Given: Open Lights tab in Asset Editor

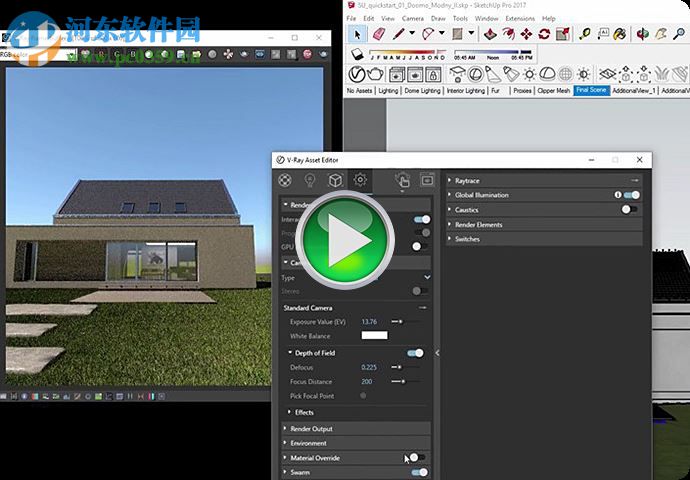Looking at the screenshot, I should (x=310, y=180).
